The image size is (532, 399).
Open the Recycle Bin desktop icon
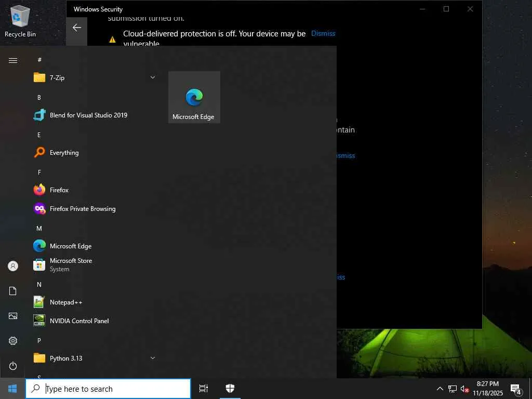20,21
